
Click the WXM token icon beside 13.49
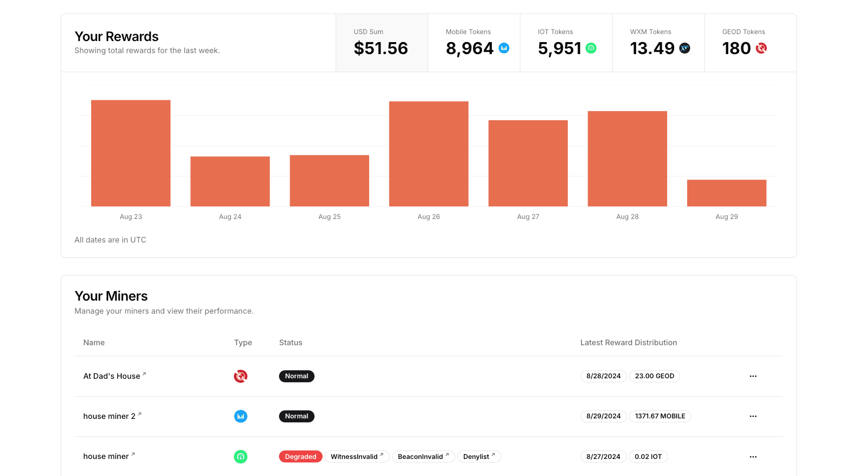[685, 48]
